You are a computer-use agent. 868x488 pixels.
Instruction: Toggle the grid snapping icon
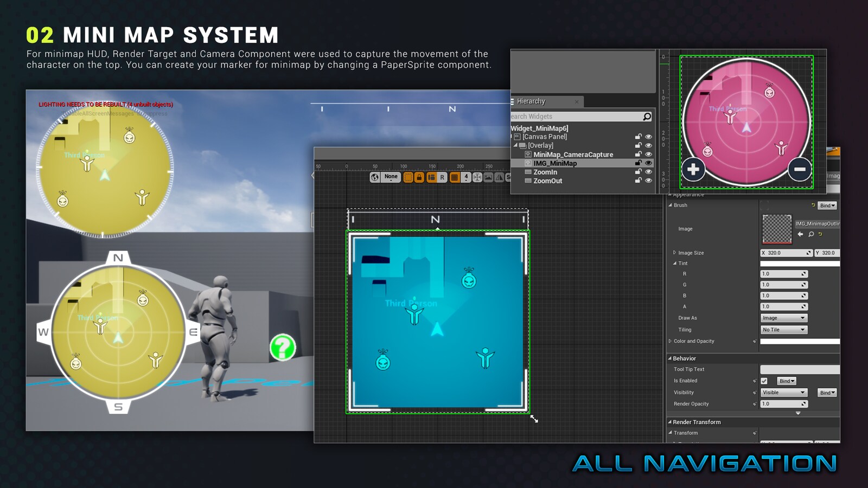[455, 177]
